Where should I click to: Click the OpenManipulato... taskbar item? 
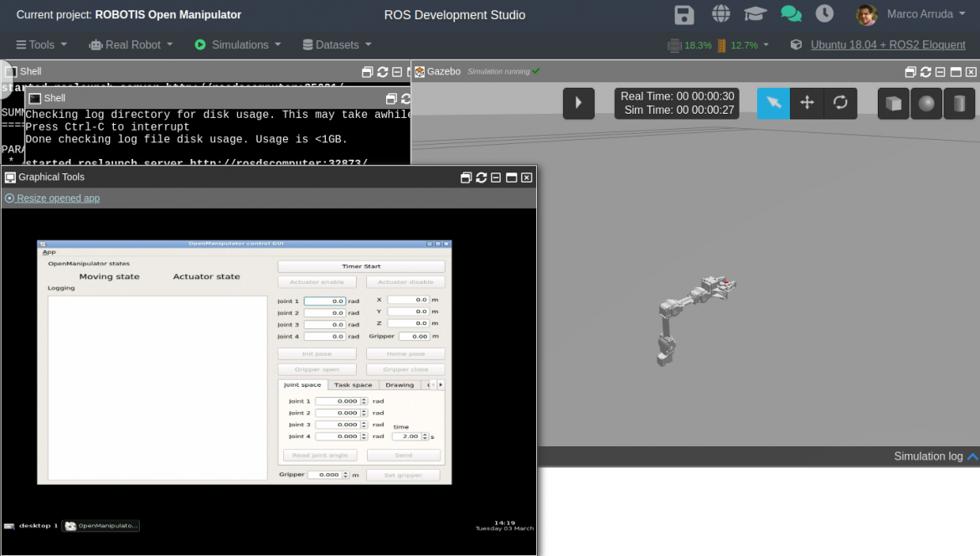(101, 526)
